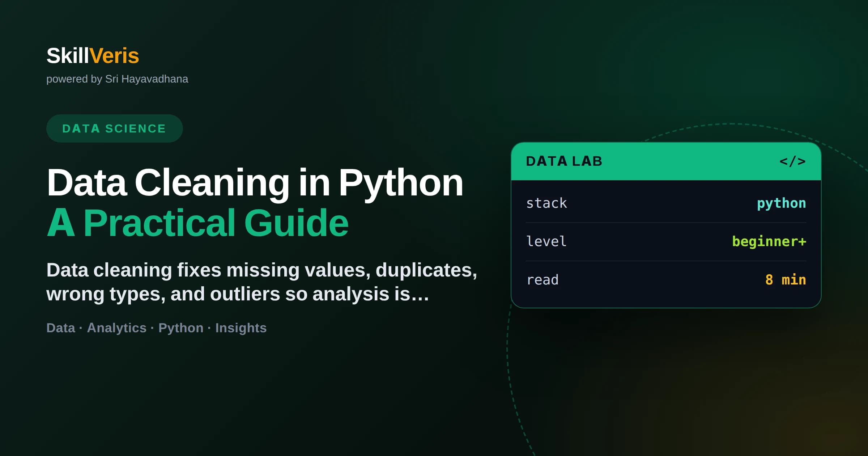This screenshot has height=456, width=868.
Task: Click the 'Data · Analytics · Python · Insights' tag line
Action: 156,328
